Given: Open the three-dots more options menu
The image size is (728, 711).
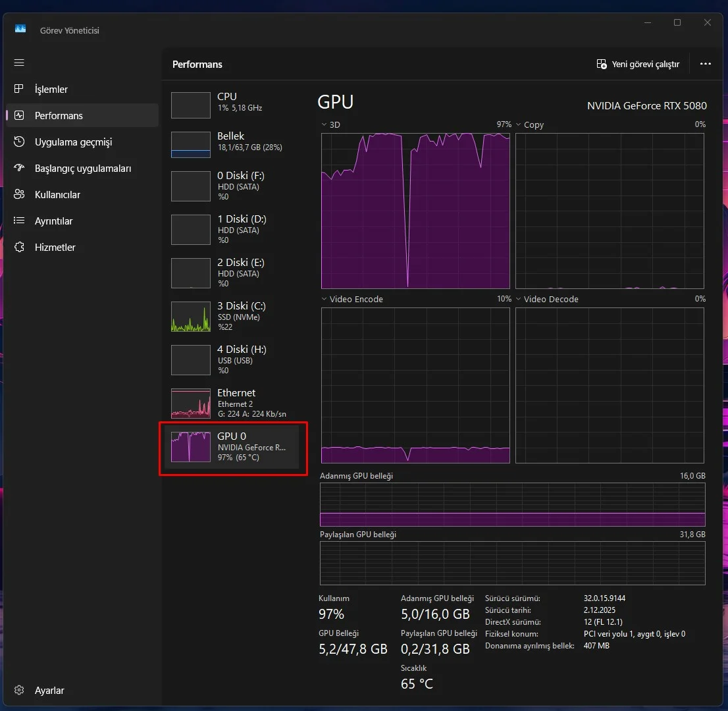Looking at the screenshot, I should 706,65.
